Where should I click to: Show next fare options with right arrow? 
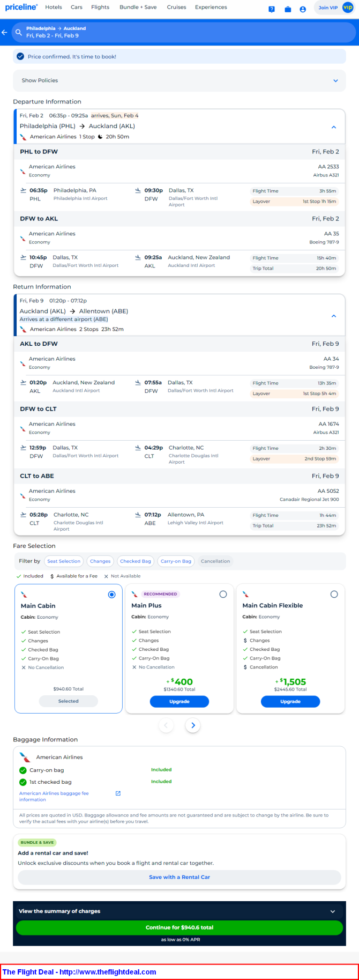tap(193, 725)
